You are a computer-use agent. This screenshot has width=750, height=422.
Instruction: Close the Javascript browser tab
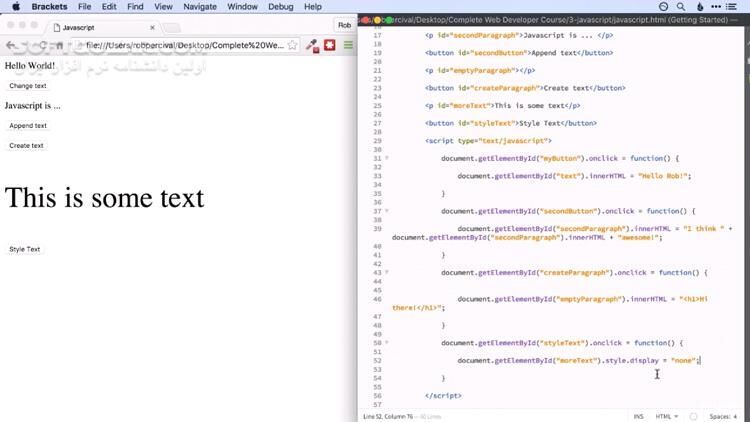(152, 28)
